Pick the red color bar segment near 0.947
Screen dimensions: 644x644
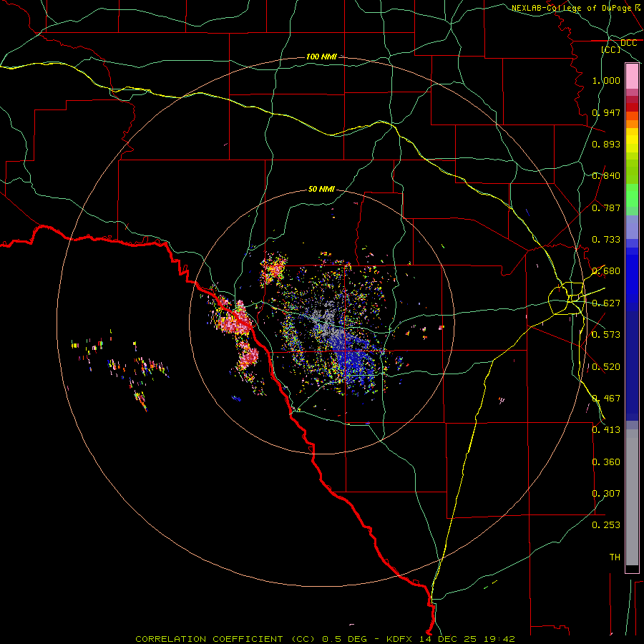(x=632, y=107)
